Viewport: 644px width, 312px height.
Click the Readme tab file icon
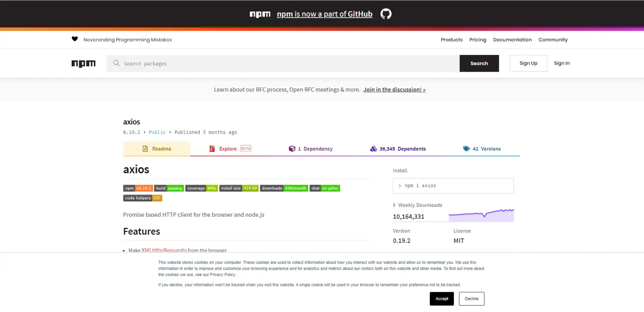point(145,149)
